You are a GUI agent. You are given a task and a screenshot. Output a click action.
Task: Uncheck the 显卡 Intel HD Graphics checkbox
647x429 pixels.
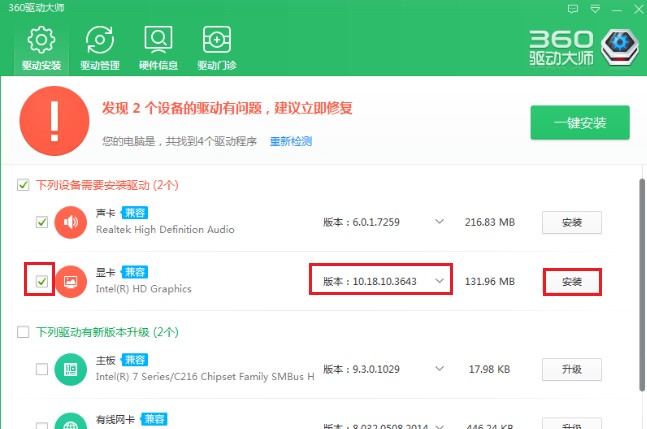(x=42, y=281)
